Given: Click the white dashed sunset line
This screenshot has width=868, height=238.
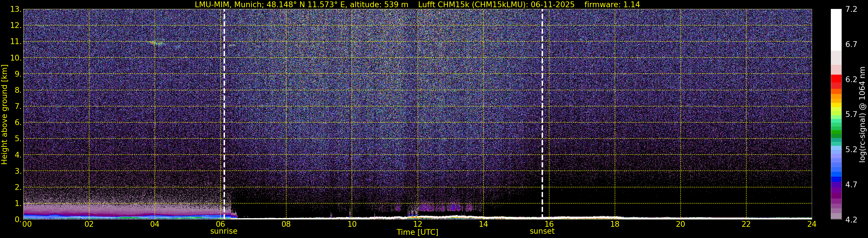Looking at the screenshot, I should click(542, 114).
